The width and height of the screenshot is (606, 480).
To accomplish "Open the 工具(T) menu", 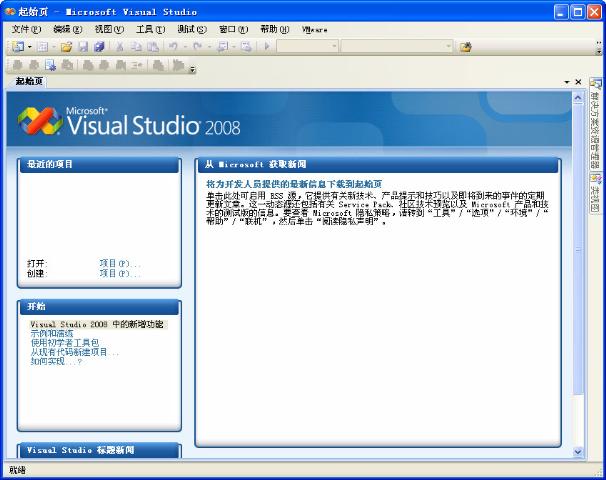I will coord(150,29).
